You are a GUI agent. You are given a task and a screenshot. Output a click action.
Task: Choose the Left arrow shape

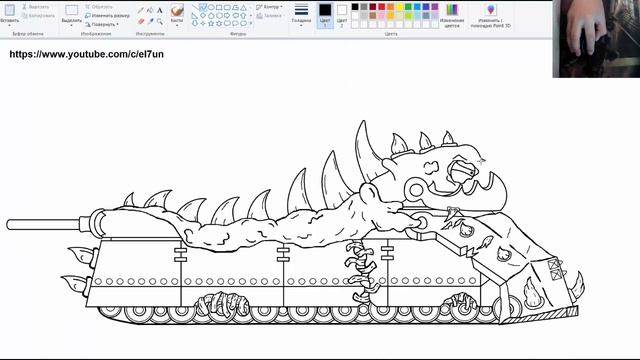[x=235, y=16]
